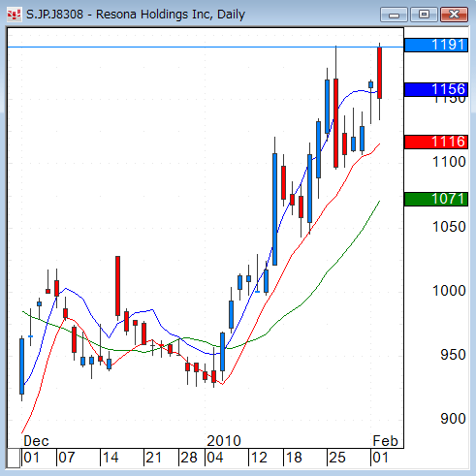Click the '14' date tick label

[x=111, y=458]
